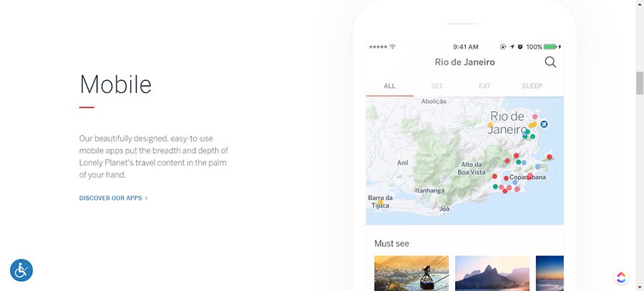Switch to the SEE tab
The height and width of the screenshot is (291, 644).
pyautogui.click(x=437, y=86)
